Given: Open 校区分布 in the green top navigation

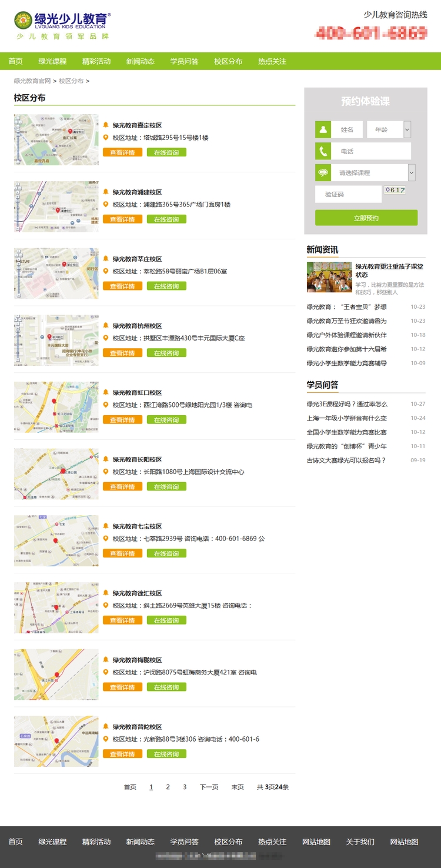Looking at the screenshot, I should point(228,61).
